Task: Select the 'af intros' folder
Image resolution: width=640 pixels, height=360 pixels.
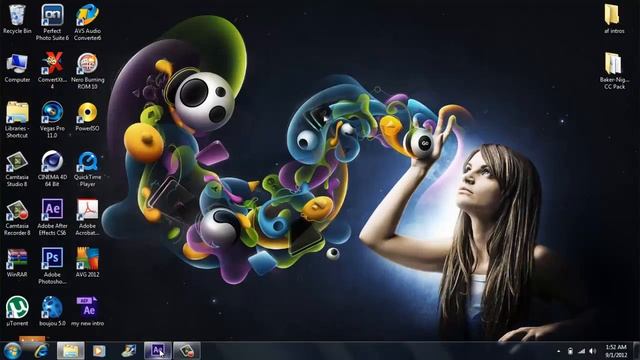Action: [614, 19]
